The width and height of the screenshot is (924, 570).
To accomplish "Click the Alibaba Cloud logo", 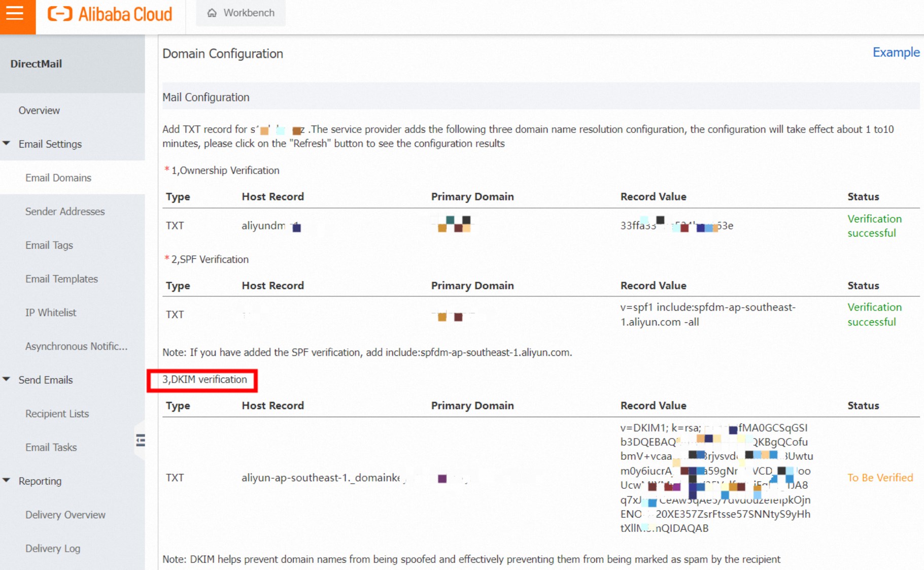I will 110,14.
